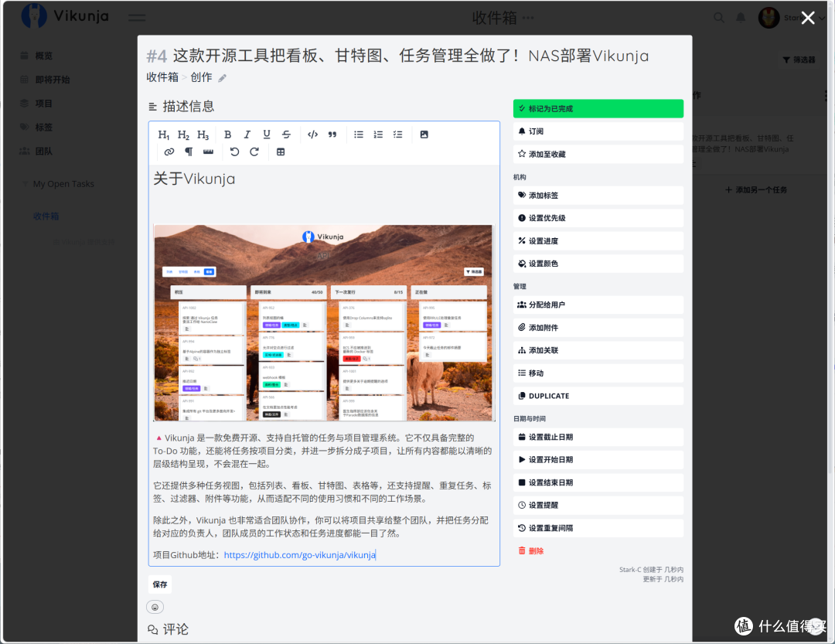Insert a bullet list
The width and height of the screenshot is (835, 644).
tap(359, 135)
